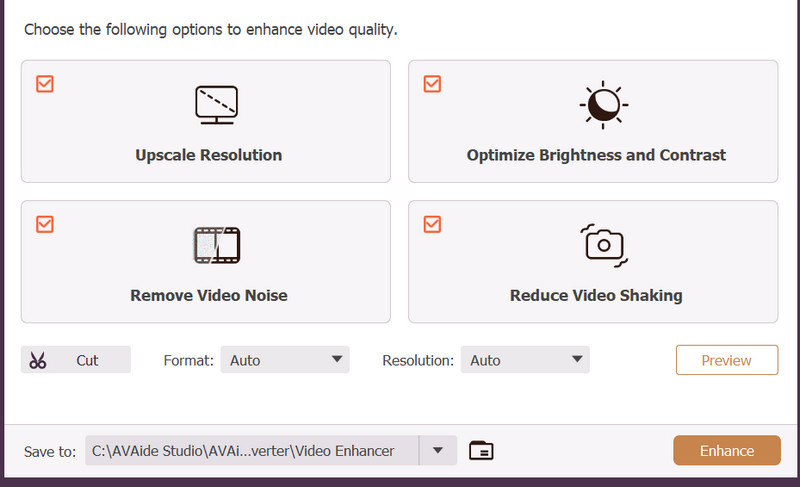Click the Resolution: label

[x=418, y=361]
